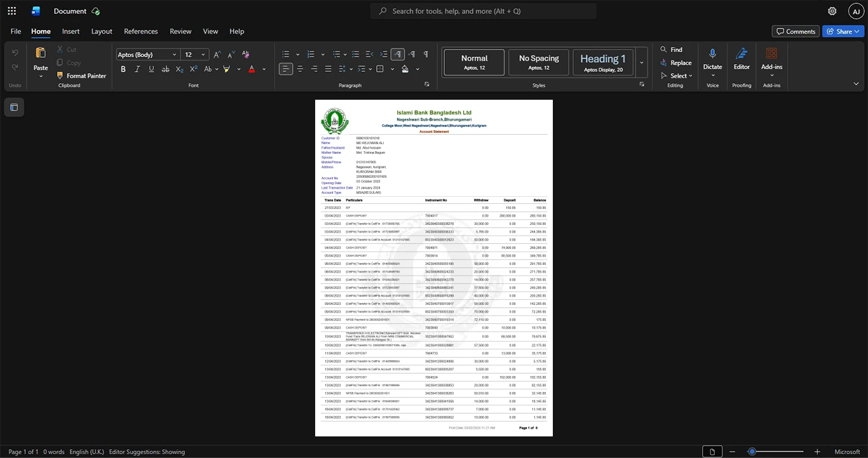Open paragraph settings dialog launcher
This screenshot has height=458, width=868.
[x=427, y=84]
